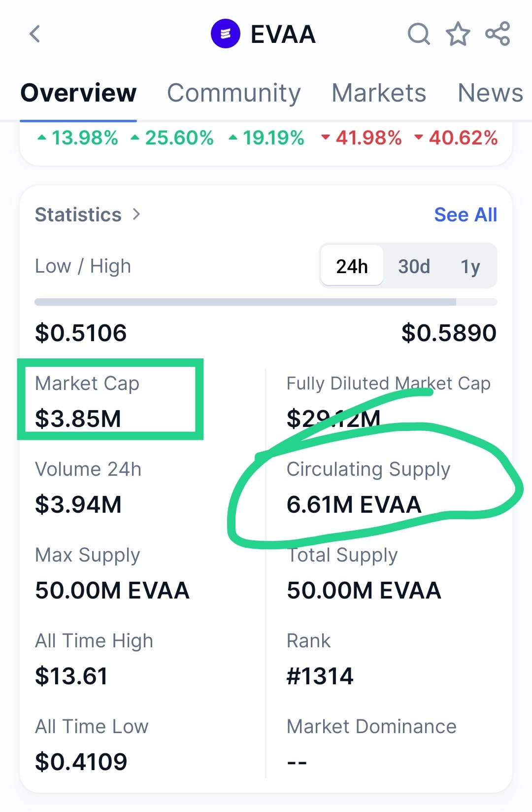Expand the Statistics chevron arrow
Image resolution: width=532 pixels, height=812 pixels.
pos(136,214)
